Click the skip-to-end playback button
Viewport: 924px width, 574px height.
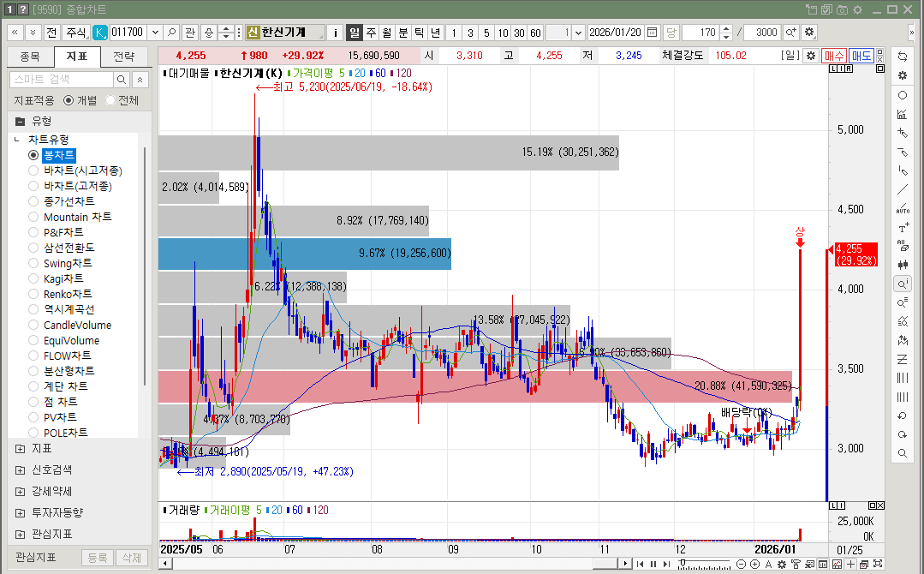(666, 564)
